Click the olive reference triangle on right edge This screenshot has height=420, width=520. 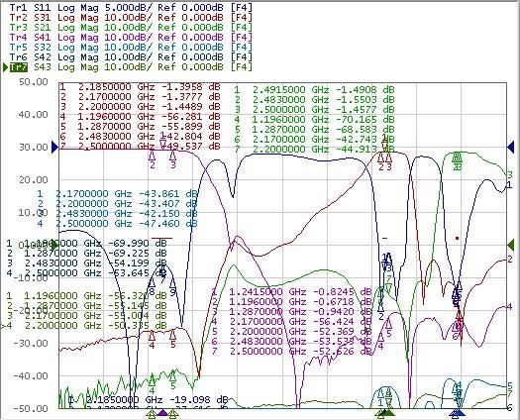pos(511,245)
